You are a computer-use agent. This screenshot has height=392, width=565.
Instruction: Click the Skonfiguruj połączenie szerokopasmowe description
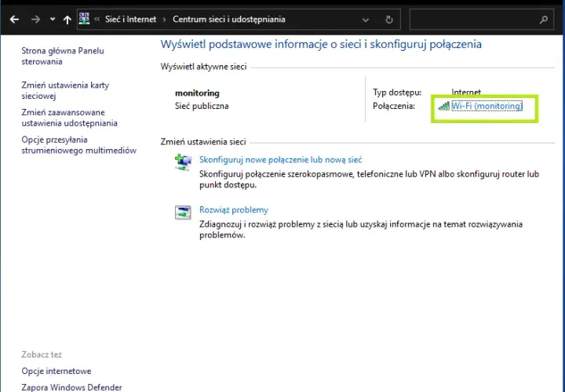(x=370, y=180)
